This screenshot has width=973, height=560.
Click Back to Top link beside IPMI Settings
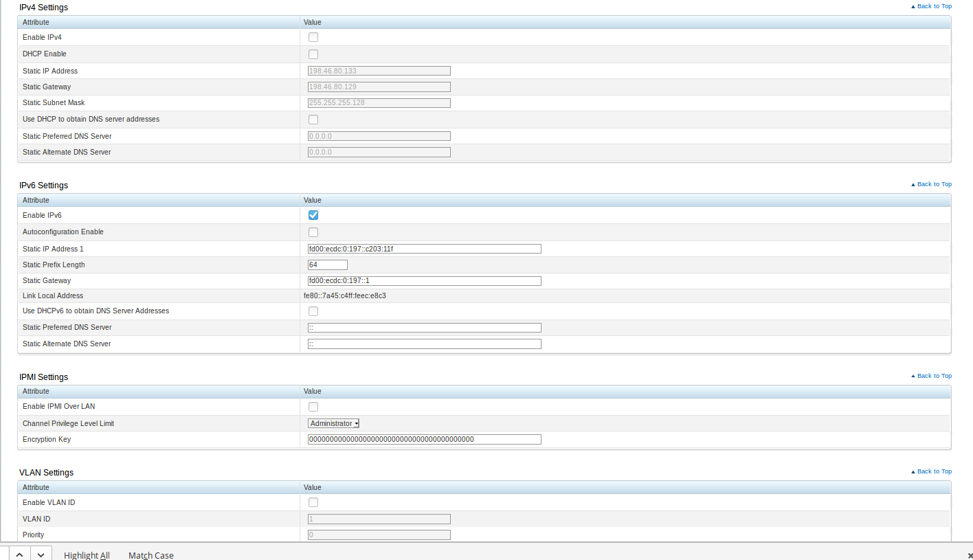934,376
